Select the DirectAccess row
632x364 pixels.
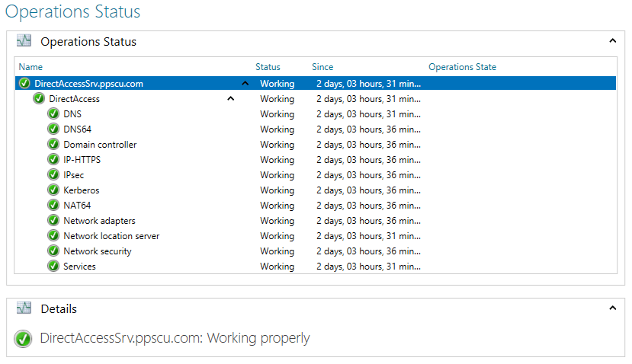pos(316,99)
